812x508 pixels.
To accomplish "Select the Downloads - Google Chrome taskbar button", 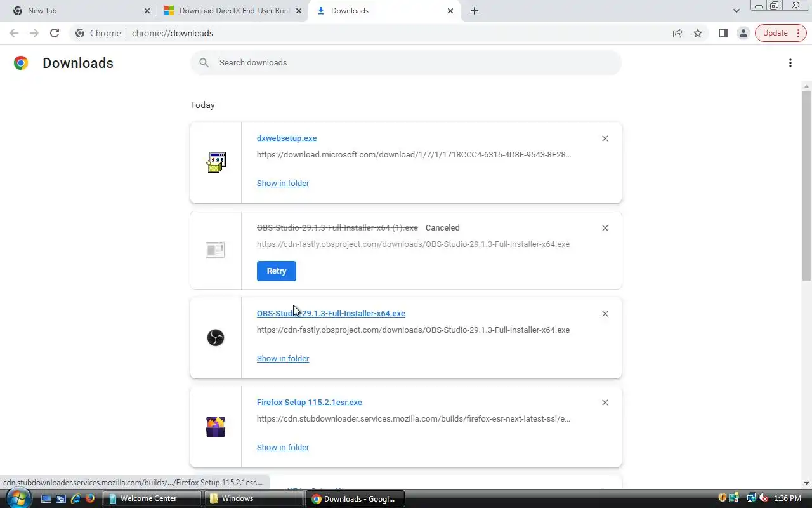I will tap(355, 498).
